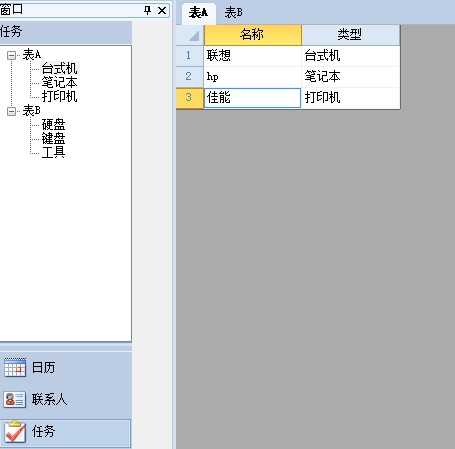The width and height of the screenshot is (455, 449).
Task: Select the 台式机 tree item
Action: [60, 68]
